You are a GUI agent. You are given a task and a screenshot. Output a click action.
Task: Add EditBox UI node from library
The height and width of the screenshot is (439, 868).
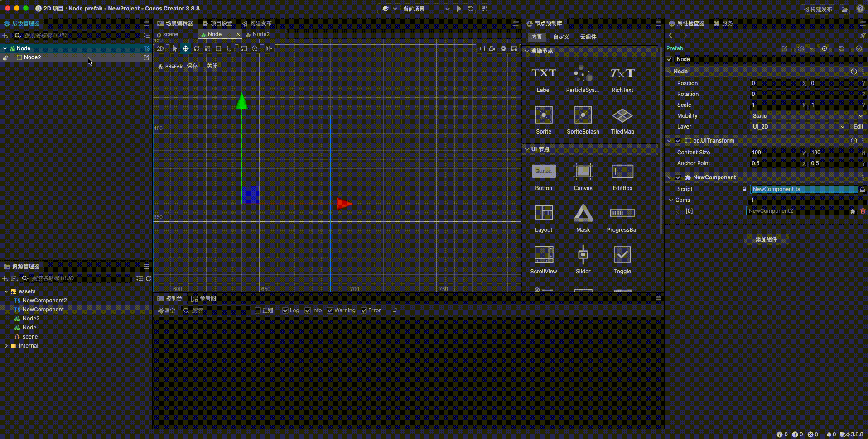pyautogui.click(x=622, y=177)
